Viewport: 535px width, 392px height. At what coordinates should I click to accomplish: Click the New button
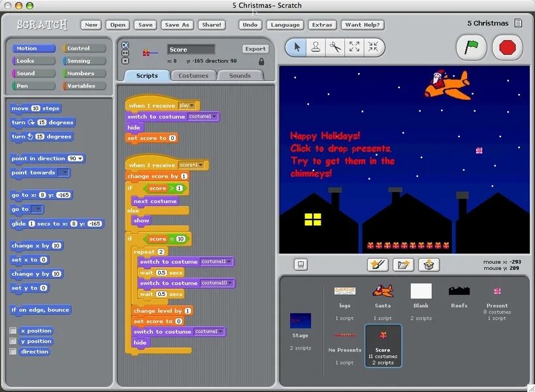[91, 25]
